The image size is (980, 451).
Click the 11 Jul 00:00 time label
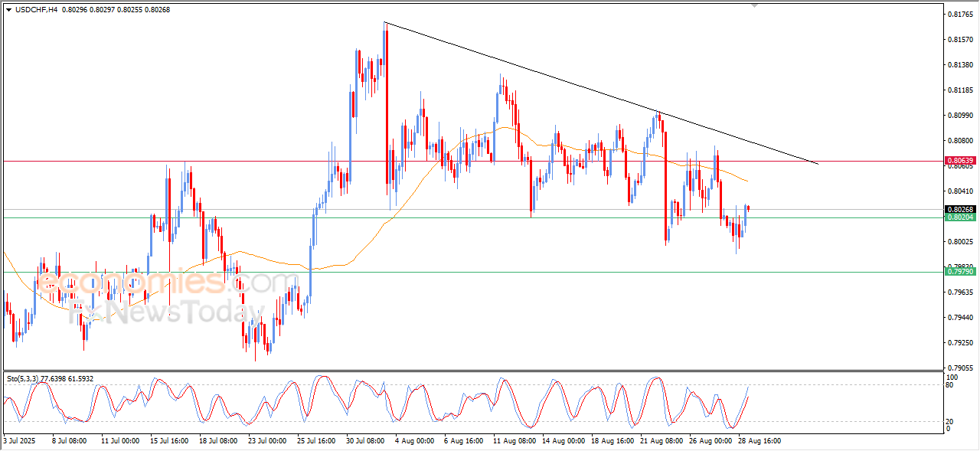pyautogui.click(x=120, y=442)
